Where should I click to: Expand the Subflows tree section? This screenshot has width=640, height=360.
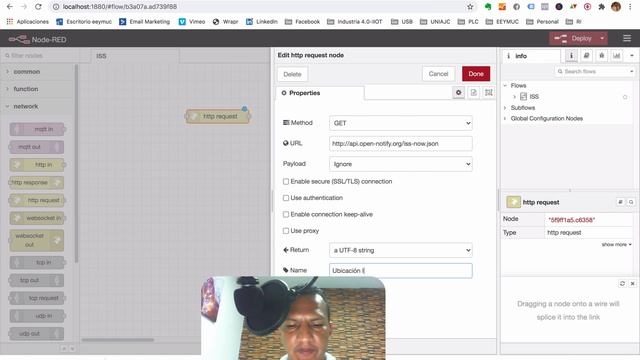[505, 108]
